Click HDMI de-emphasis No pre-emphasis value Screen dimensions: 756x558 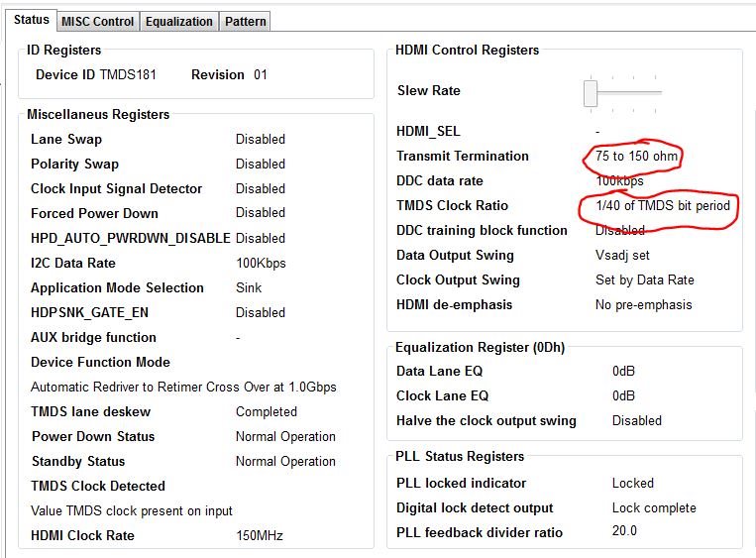click(x=644, y=305)
